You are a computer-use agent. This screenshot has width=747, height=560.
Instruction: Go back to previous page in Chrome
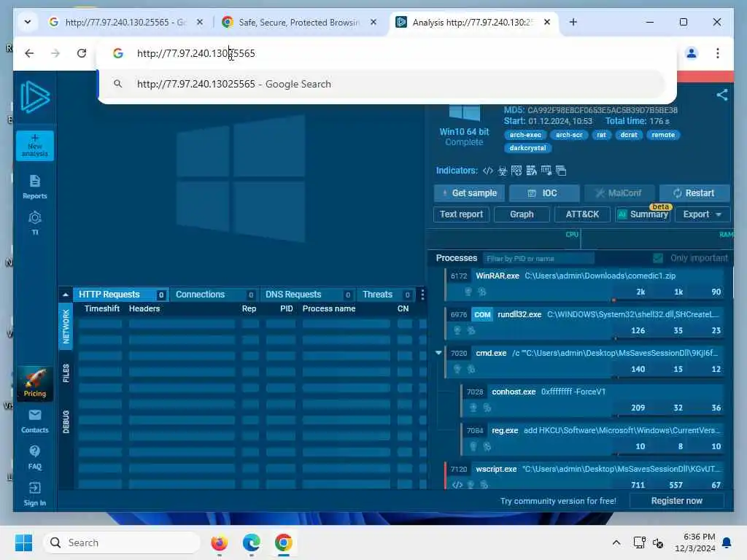point(29,53)
